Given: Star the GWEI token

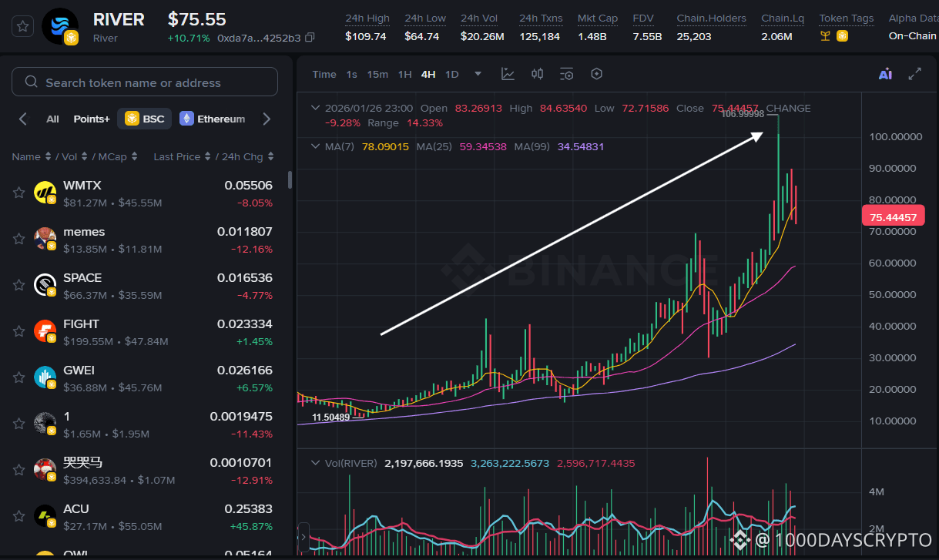Looking at the screenshot, I should [18, 377].
